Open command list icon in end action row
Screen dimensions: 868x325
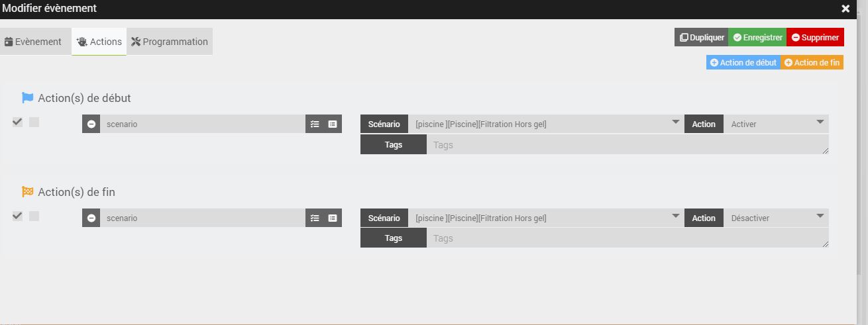[x=333, y=218]
